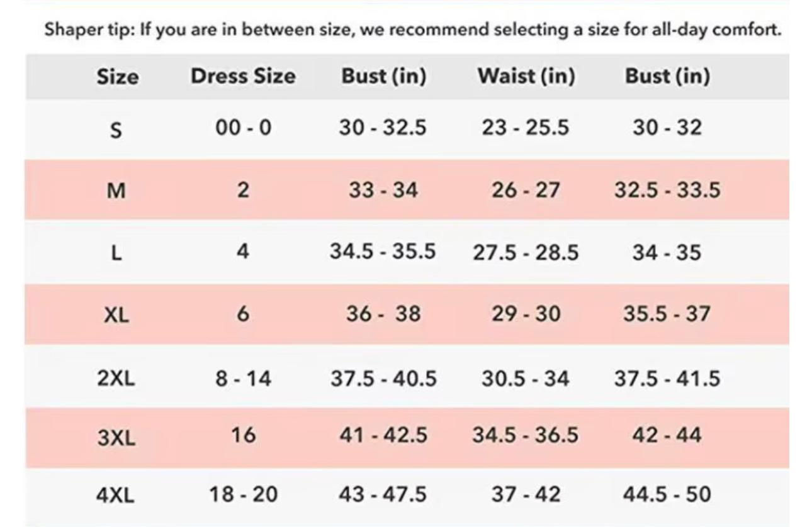
Task: Click the Waist (in) column header
Action: pyautogui.click(x=526, y=76)
